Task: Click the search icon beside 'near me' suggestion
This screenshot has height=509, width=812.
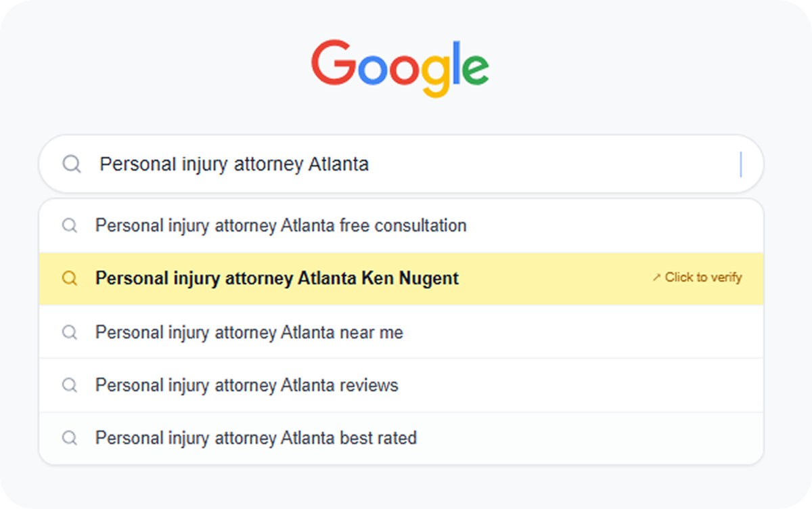Action: pos(70,332)
